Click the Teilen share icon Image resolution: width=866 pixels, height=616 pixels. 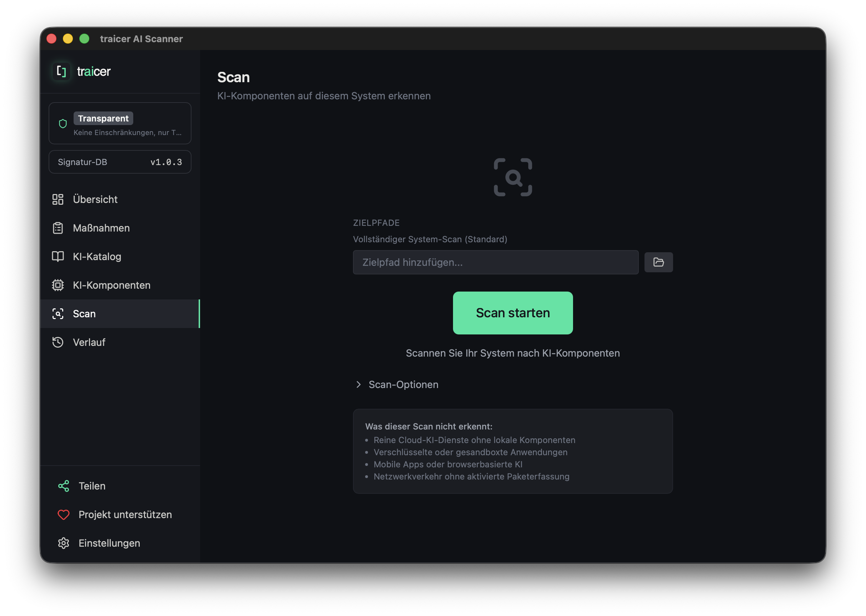(x=64, y=486)
